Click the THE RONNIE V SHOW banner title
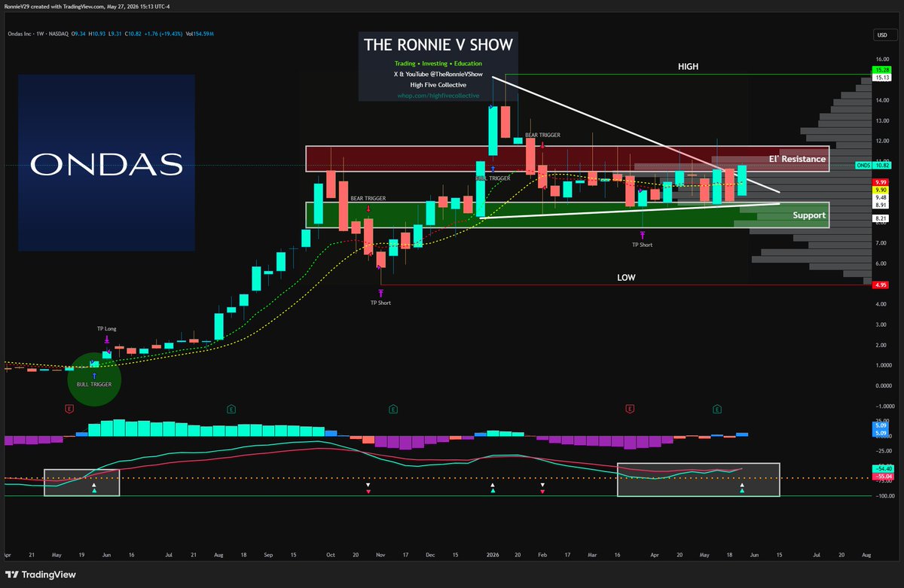 click(x=438, y=44)
